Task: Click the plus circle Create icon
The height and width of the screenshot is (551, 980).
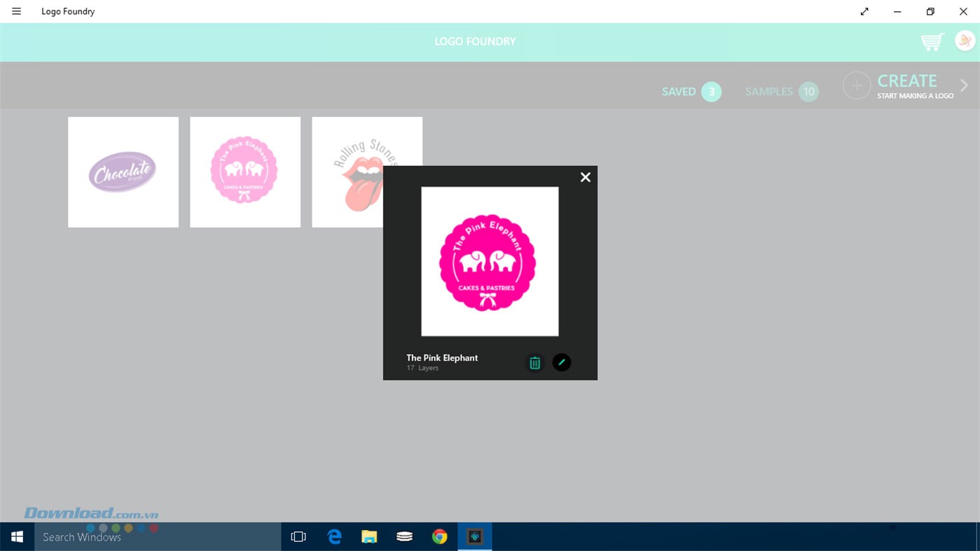Action: pos(856,85)
